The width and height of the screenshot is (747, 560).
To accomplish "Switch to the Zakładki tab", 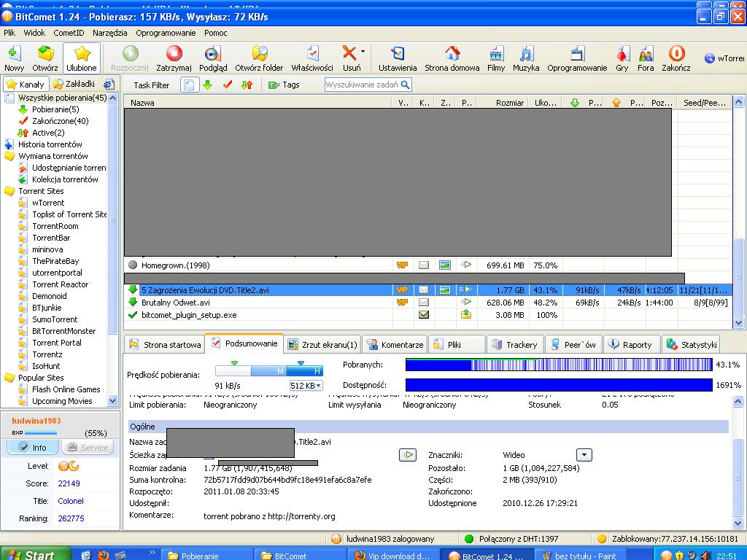I will 75,85.
